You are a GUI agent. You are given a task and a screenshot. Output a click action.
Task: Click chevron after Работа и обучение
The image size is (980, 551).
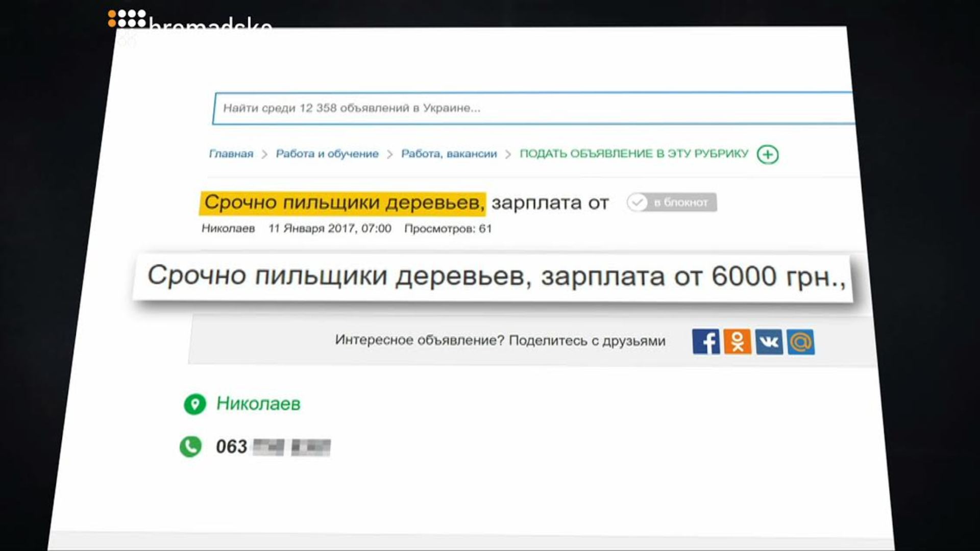point(390,155)
